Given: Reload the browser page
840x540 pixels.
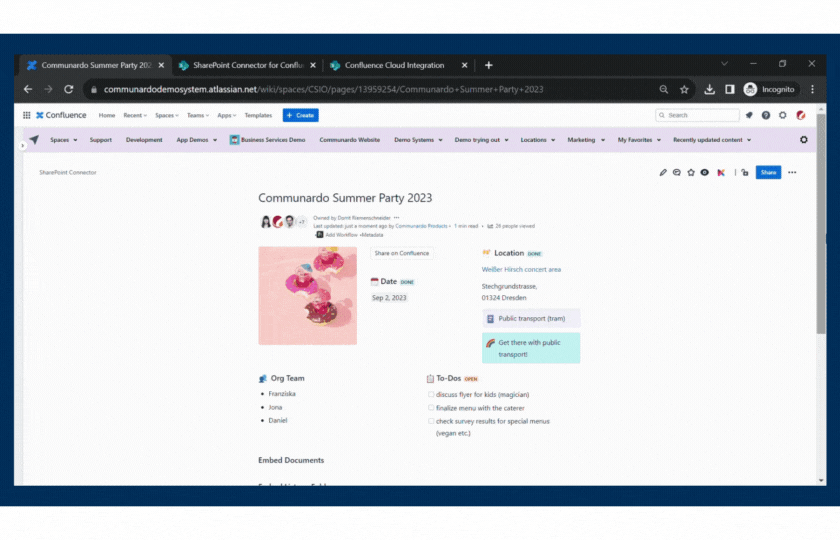Looking at the screenshot, I should pos(69,89).
